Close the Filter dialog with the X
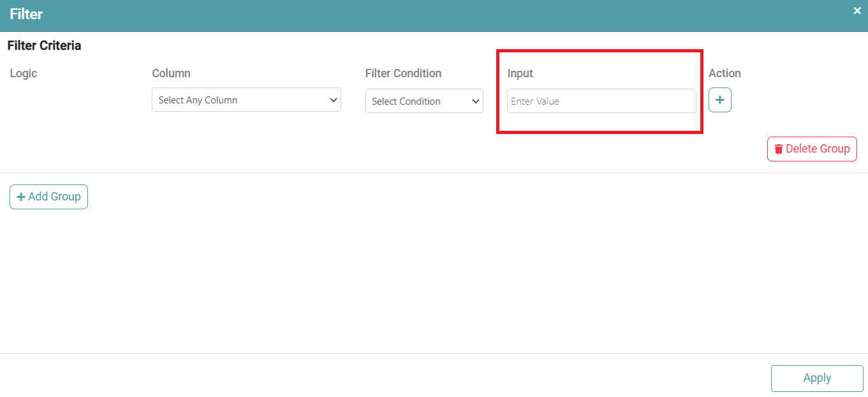Image resolution: width=868 pixels, height=397 pixels. click(857, 11)
